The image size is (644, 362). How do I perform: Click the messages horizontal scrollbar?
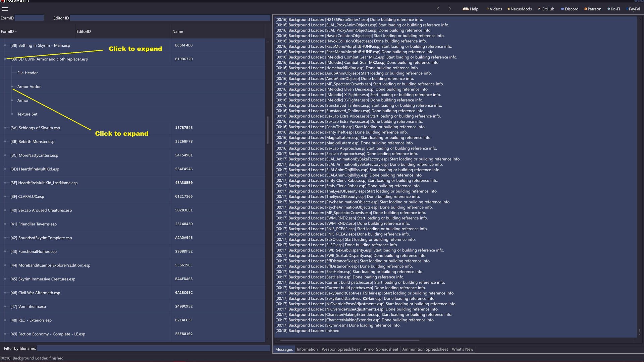350,340
